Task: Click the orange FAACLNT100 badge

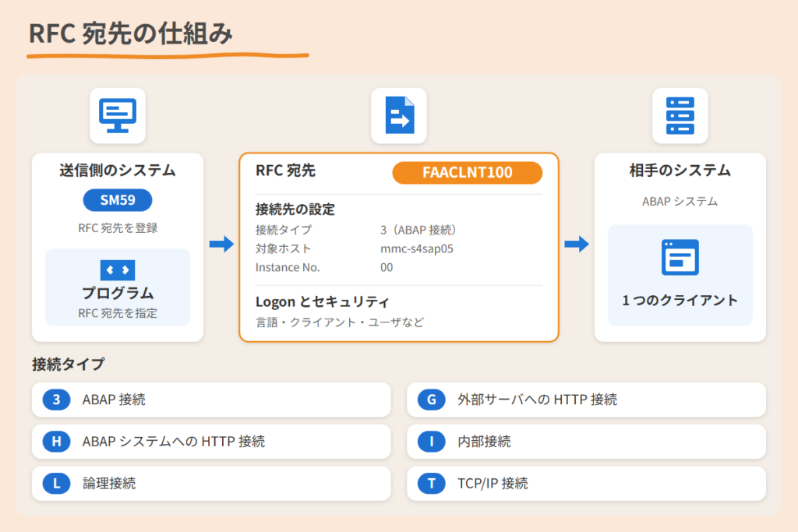Action: (x=468, y=172)
